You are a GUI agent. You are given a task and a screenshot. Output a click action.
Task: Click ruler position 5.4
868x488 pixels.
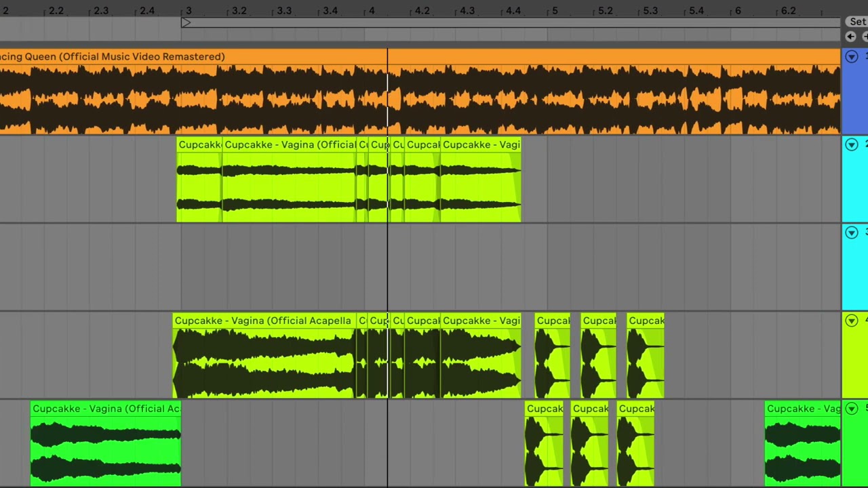(x=696, y=11)
